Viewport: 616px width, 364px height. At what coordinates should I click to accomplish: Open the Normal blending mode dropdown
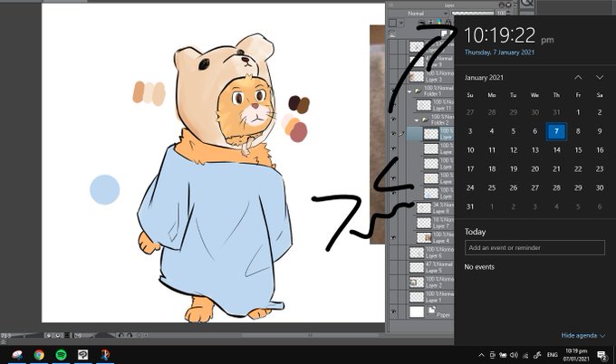tap(428, 14)
